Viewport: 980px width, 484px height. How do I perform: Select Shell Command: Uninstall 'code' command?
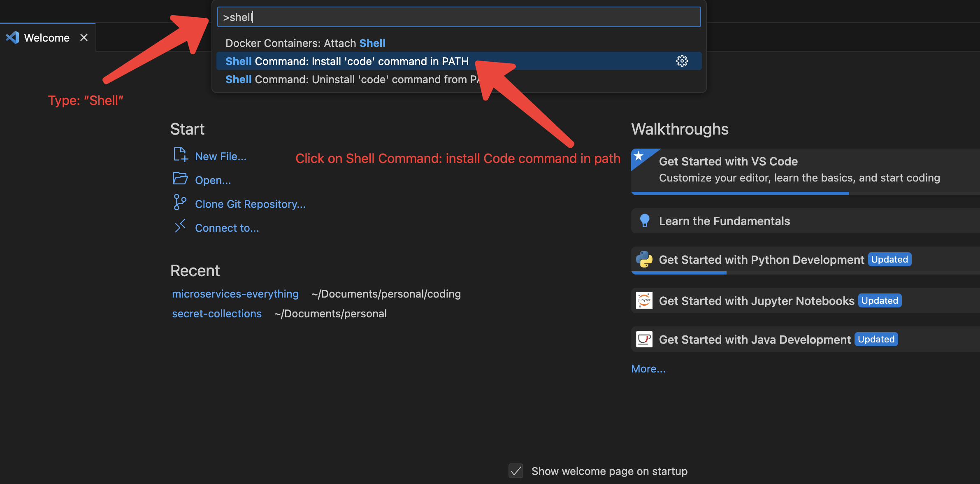tap(459, 79)
